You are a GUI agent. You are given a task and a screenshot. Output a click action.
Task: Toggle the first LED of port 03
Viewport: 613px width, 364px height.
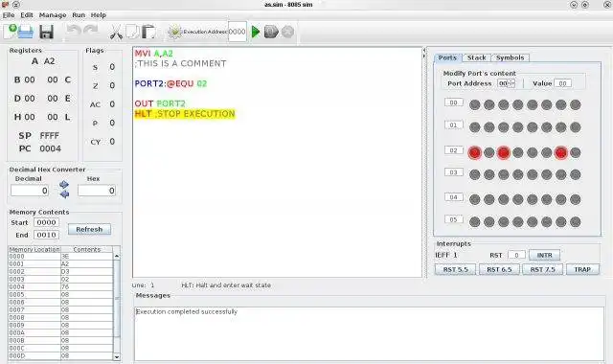tap(475, 174)
